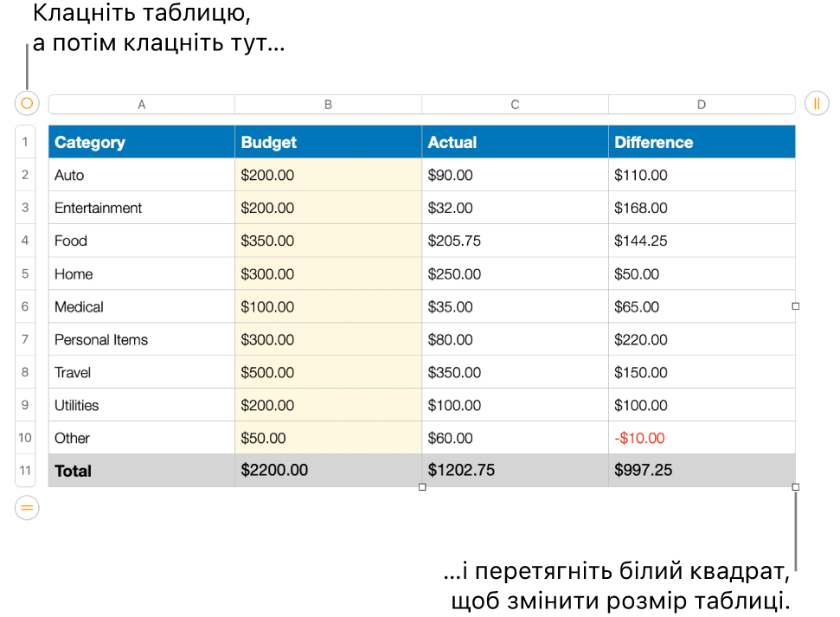Click the add rows handle icon
Viewport: 840px width, 617px height.
(x=27, y=508)
